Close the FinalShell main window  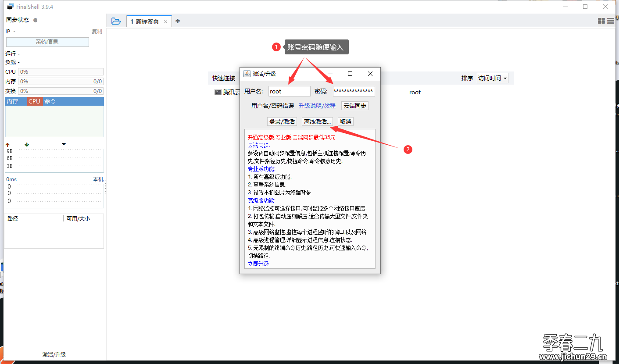click(x=605, y=7)
